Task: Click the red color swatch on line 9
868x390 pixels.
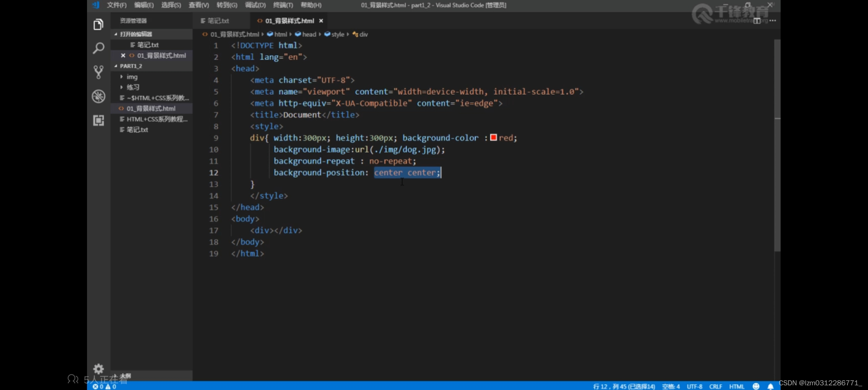Action: click(x=493, y=137)
